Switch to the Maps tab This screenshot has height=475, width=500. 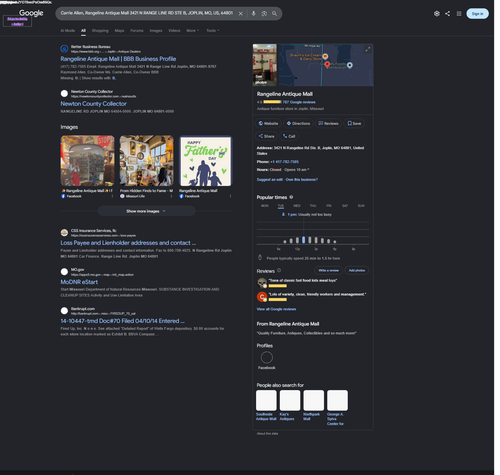coord(119,30)
